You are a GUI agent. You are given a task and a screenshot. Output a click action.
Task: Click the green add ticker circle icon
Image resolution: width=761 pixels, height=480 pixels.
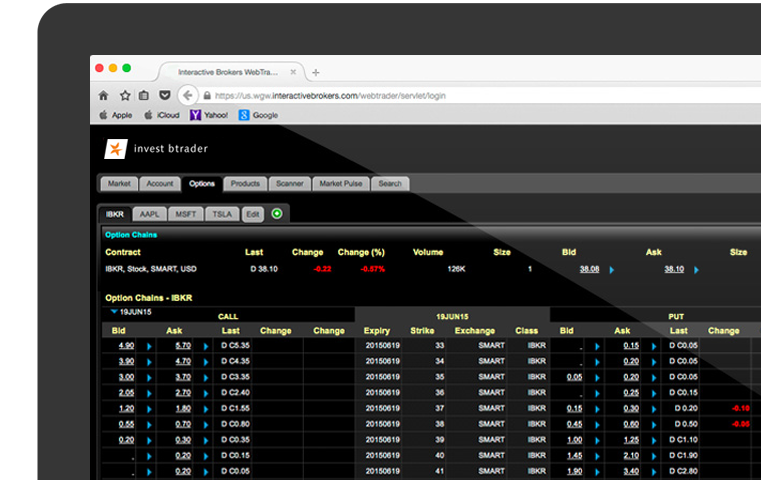coord(277,214)
